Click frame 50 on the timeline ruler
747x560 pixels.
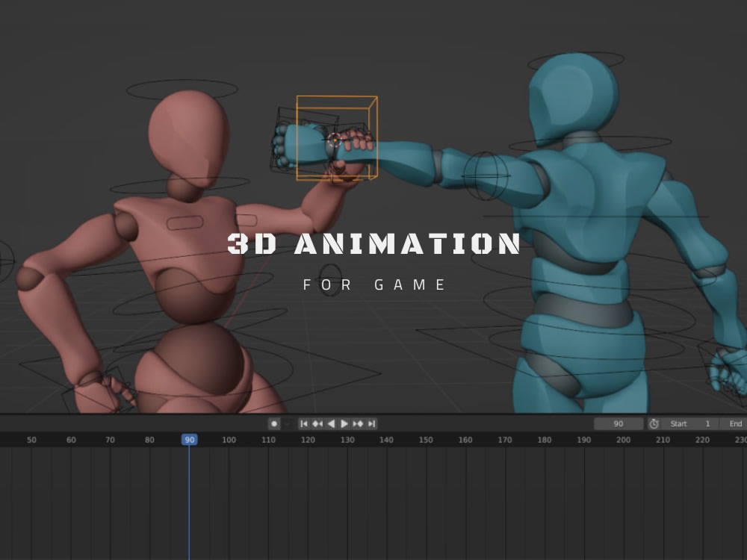click(x=31, y=440)
